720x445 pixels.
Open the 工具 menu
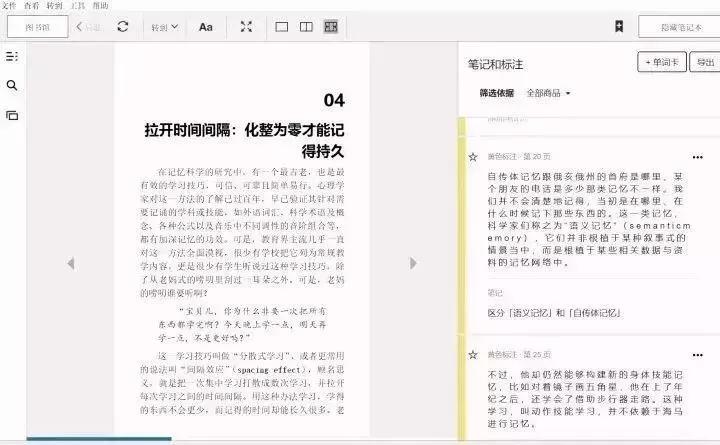pos(78,6)
